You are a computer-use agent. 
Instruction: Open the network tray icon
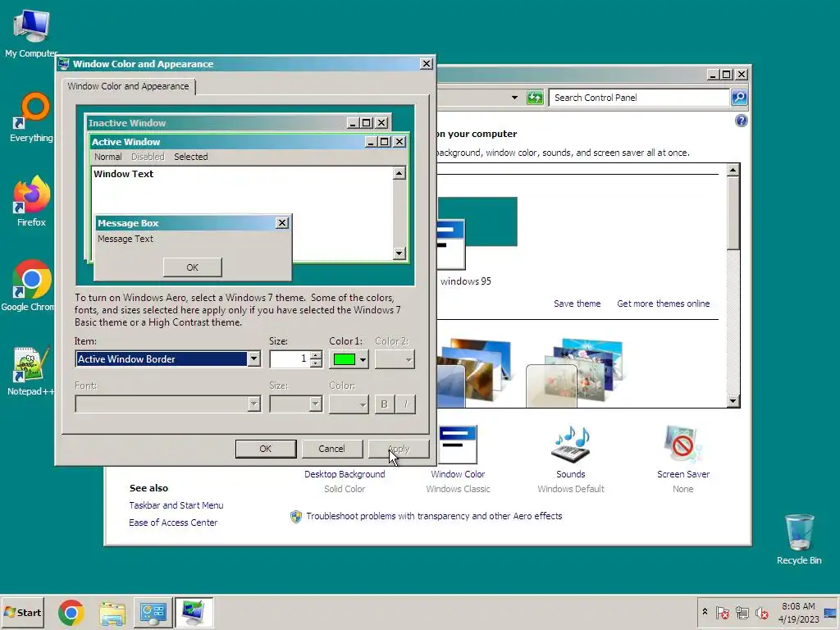[742, 613]
